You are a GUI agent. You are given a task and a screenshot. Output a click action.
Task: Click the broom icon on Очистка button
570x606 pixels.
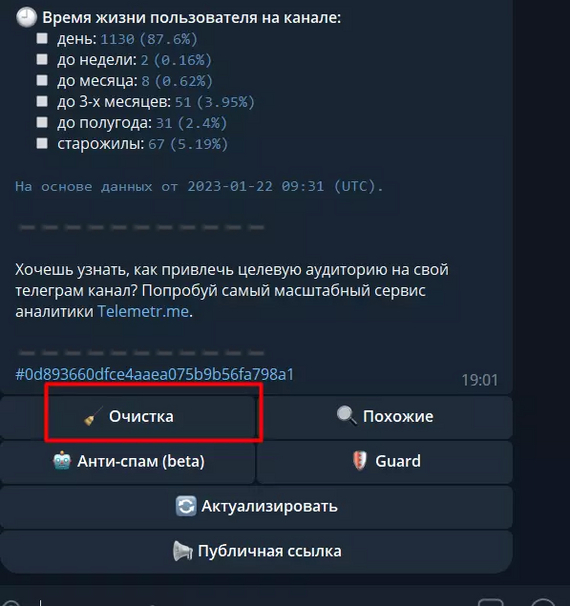[x=93, y=417]
